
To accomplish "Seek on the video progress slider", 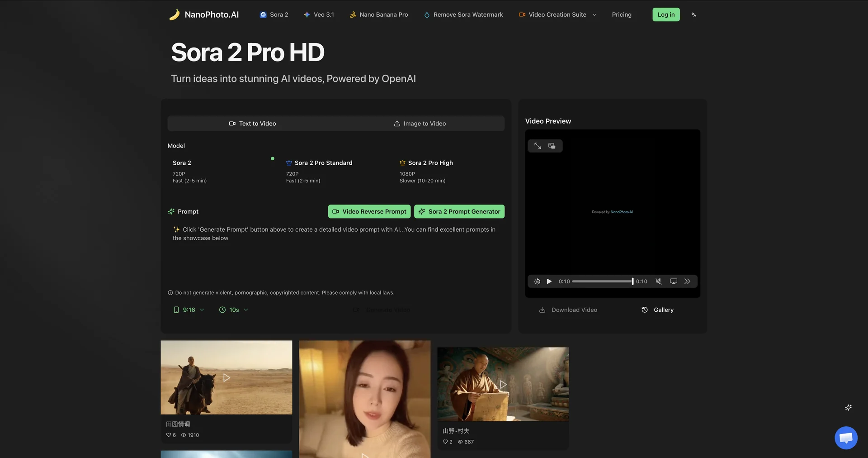I will click(x=603, y=281).
